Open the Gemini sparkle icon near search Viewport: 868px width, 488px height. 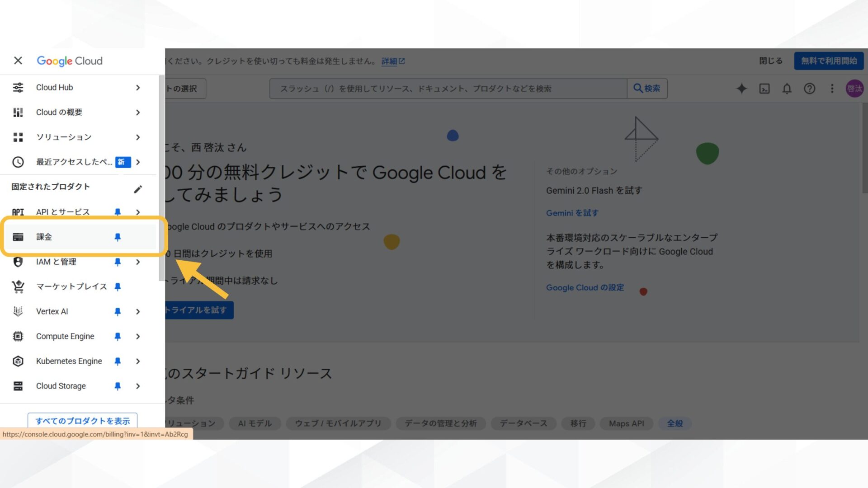click(741, 89)
